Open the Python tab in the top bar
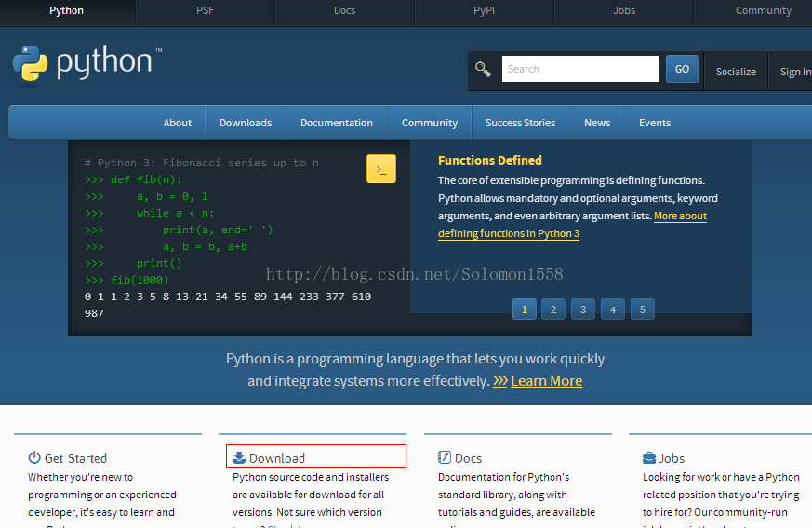Viewport: 812px width, 528px height. pos(66,10)
